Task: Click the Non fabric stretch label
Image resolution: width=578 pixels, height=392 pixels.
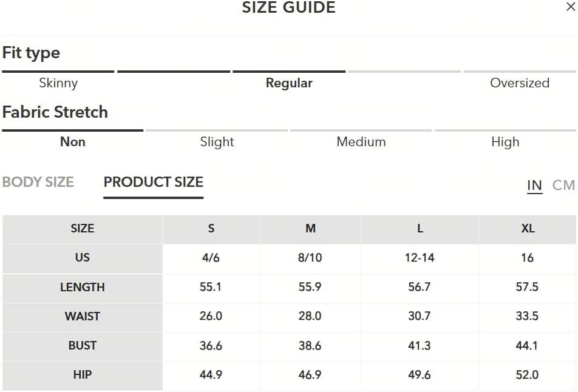Action: (x=73, y=142)
